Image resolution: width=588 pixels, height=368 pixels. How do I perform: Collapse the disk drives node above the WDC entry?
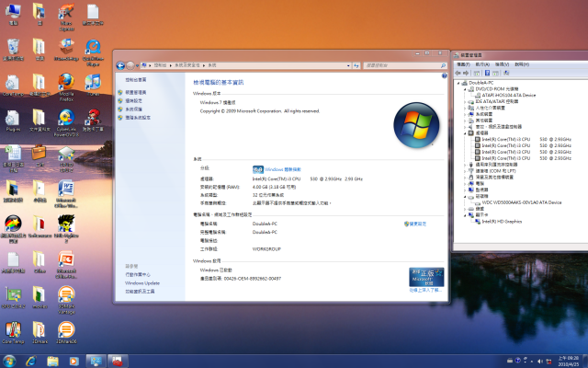click(465, 196)
